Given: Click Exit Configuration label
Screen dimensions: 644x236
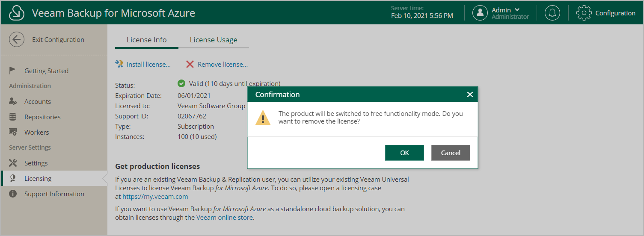Looking at the screenshot, I should [x=58, y=40].
